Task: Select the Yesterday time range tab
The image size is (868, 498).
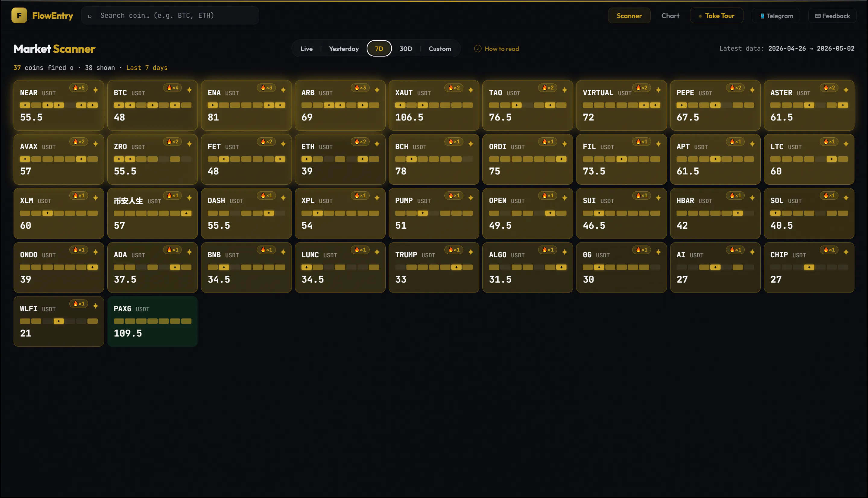Action: point(344,49)
